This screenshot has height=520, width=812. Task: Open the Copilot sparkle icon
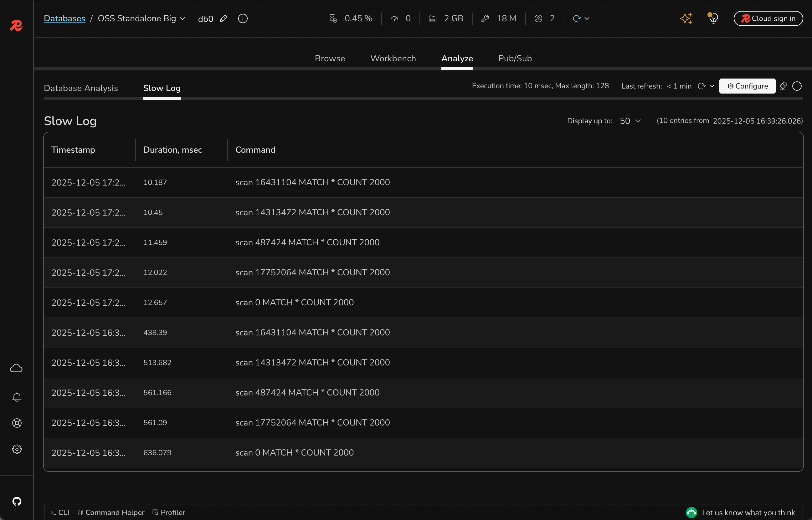[x=686, y=18]
